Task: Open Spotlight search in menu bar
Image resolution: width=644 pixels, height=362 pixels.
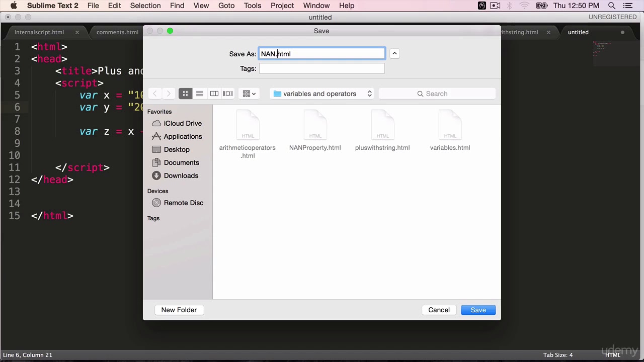Action: pyautogui.click(x=612, y=6)
